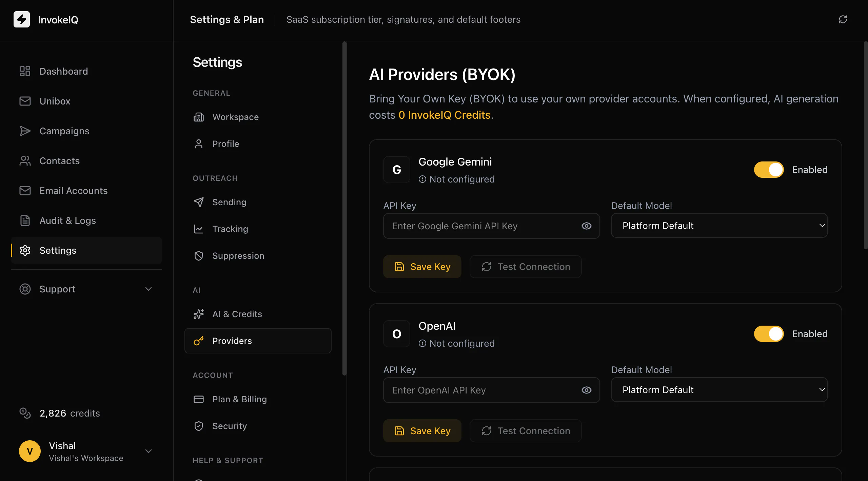Screen dimensions: 868x481
Task: Click the credits coins icon
Action: coord(25,413)
